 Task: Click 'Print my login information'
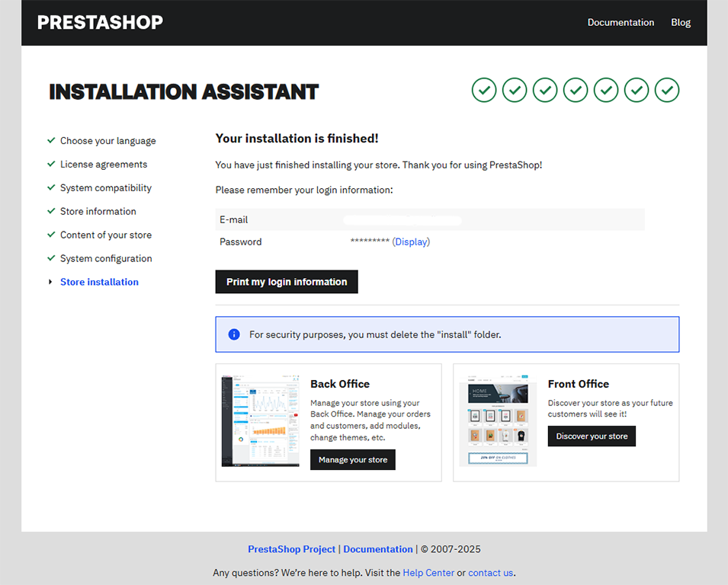pos(286,281)
